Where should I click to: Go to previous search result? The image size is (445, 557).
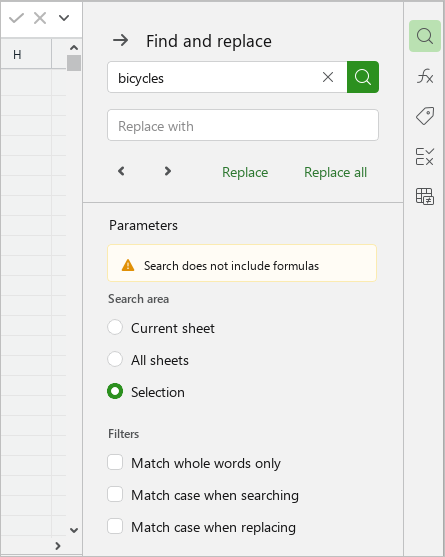tap(121, 172)
